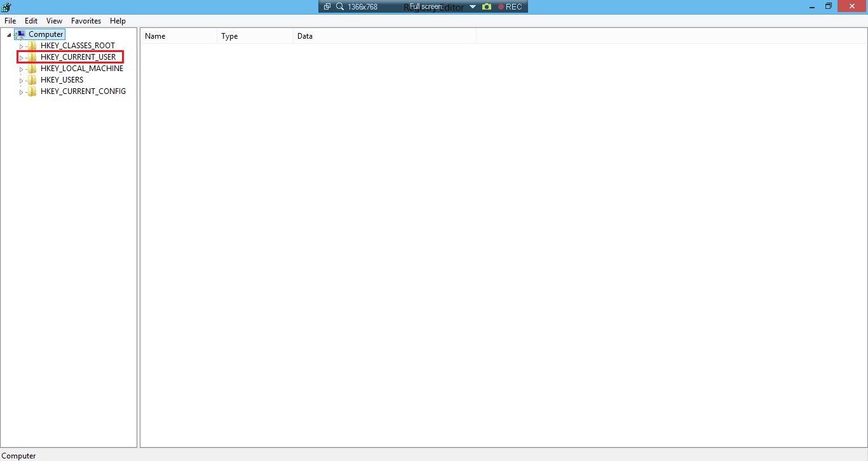Open the Favorites menu

tap(86, 21)
